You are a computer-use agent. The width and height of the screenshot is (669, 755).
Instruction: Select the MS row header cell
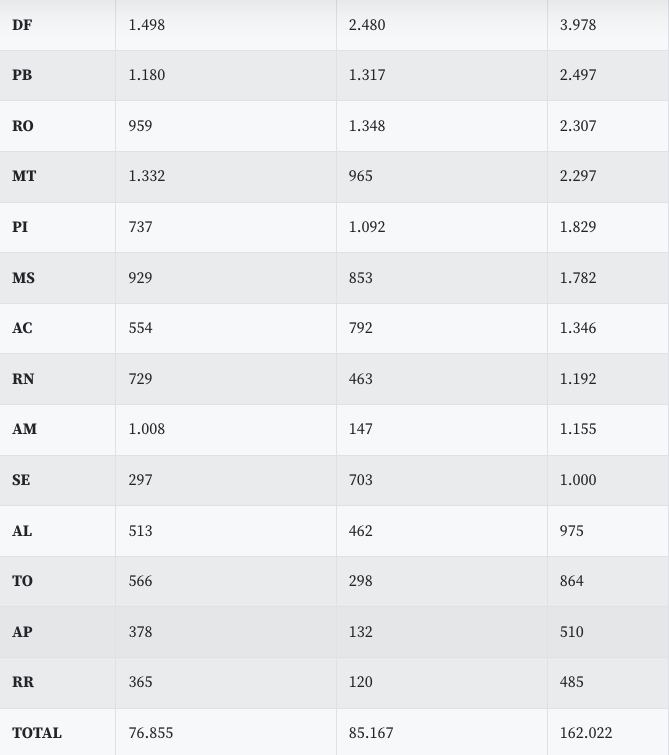pos(24,278)
